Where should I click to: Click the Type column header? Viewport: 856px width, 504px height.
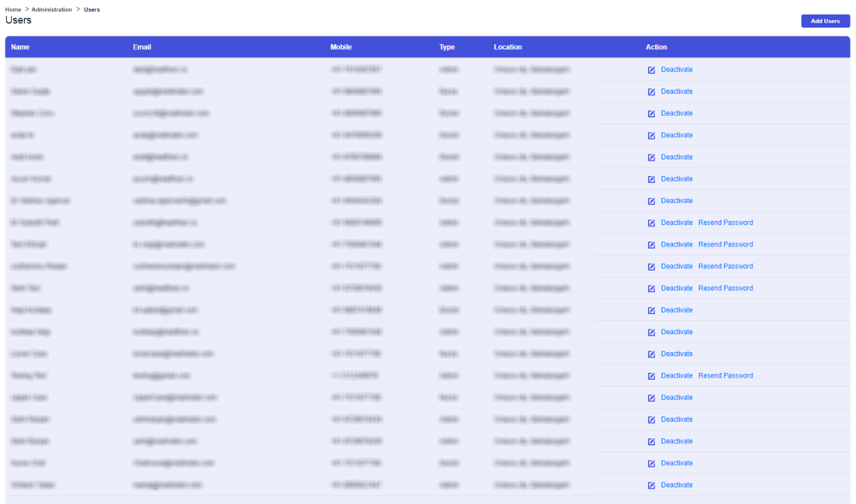[447, 47]
